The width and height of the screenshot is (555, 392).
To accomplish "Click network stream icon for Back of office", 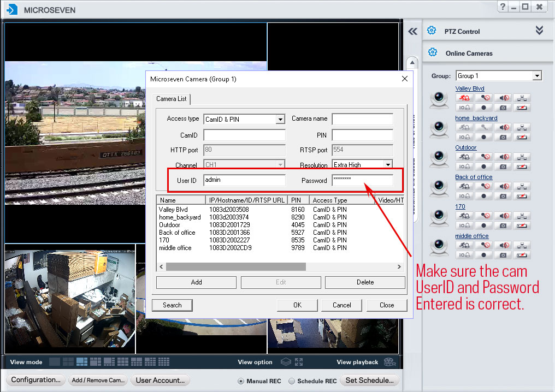I will [522, 186].
